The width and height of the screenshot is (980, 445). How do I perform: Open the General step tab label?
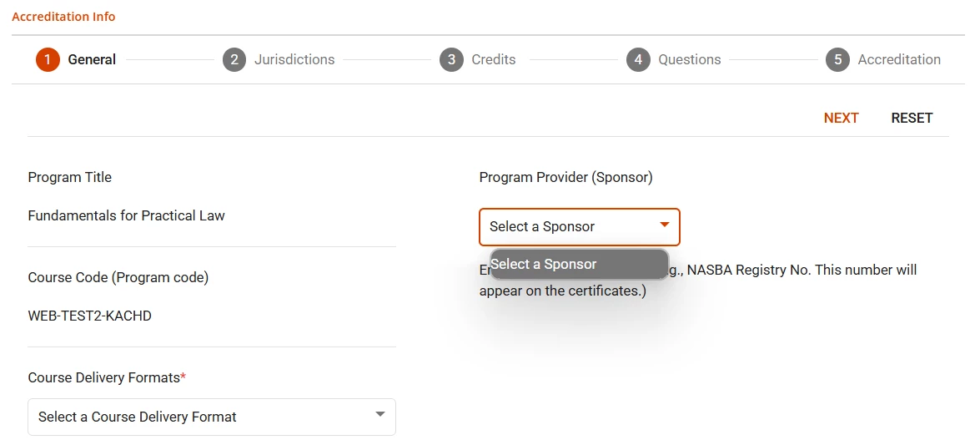point(92,59)
